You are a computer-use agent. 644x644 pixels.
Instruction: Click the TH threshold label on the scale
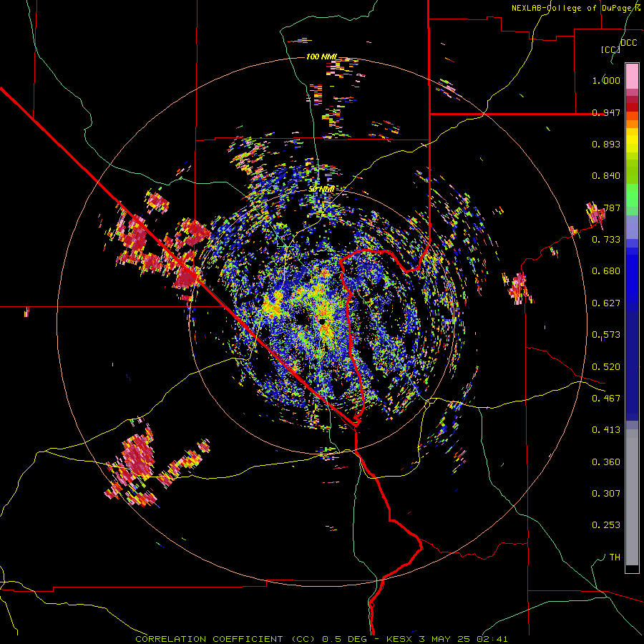(615, 557)
